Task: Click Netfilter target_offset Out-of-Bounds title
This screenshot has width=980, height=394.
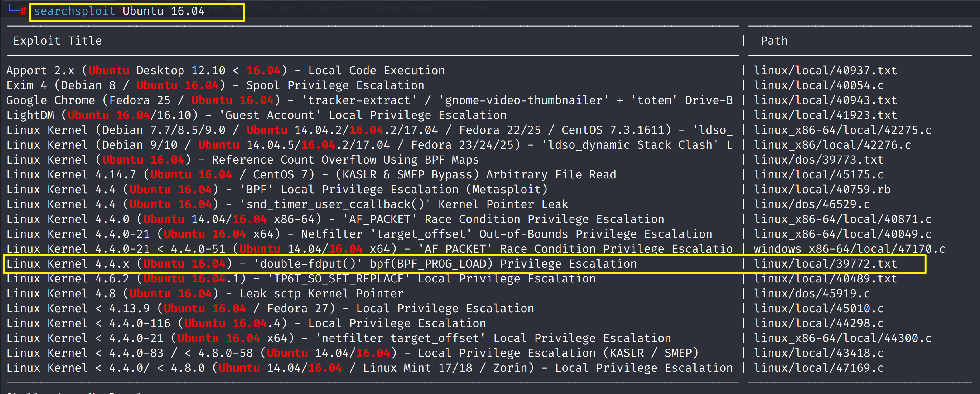Action: coord(359,234)
